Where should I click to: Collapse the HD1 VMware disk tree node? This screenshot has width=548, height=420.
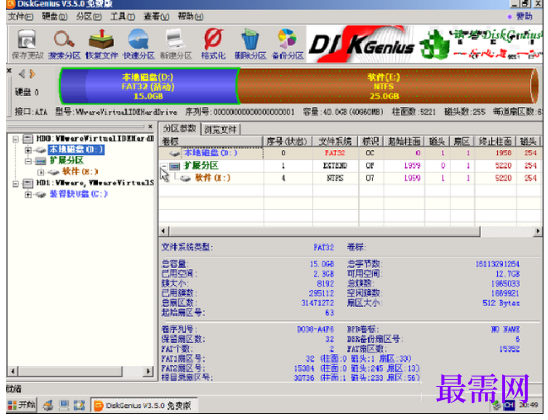[16, 183]
